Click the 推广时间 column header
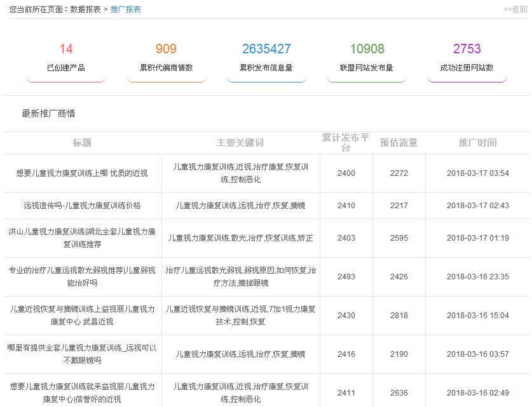This screenshot has width=532, height=407. pos(478,143)
